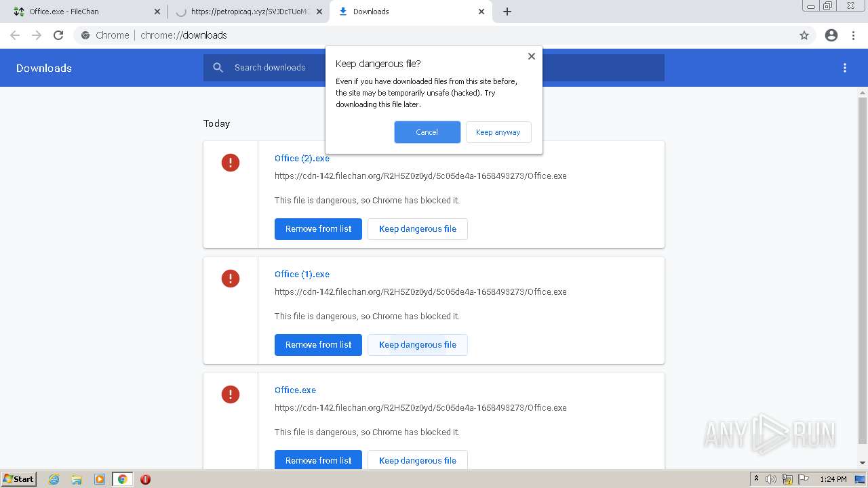This screenshot has height=488, width=868.
Task: Click Keep anyway in the dialog
Action: (x=498, y=132)
